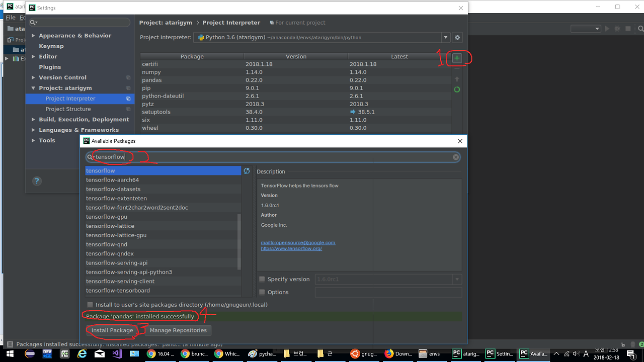Click the package list scrollbar
The height and width of the screenshot is (362, 644).
tap(239, 241)
